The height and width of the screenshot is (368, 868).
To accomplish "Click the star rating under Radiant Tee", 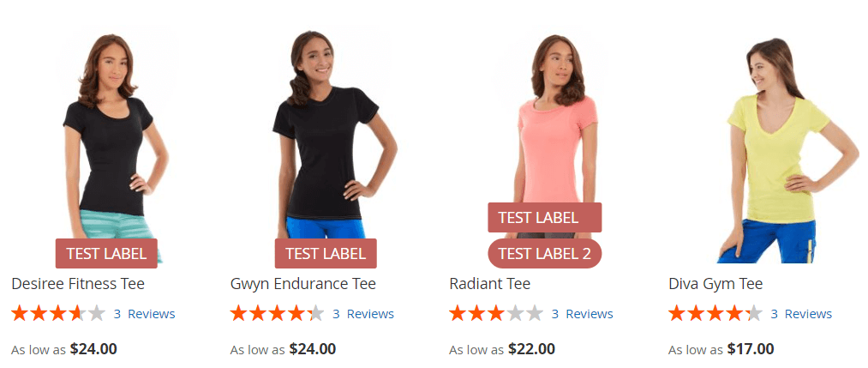I will 497,314.
